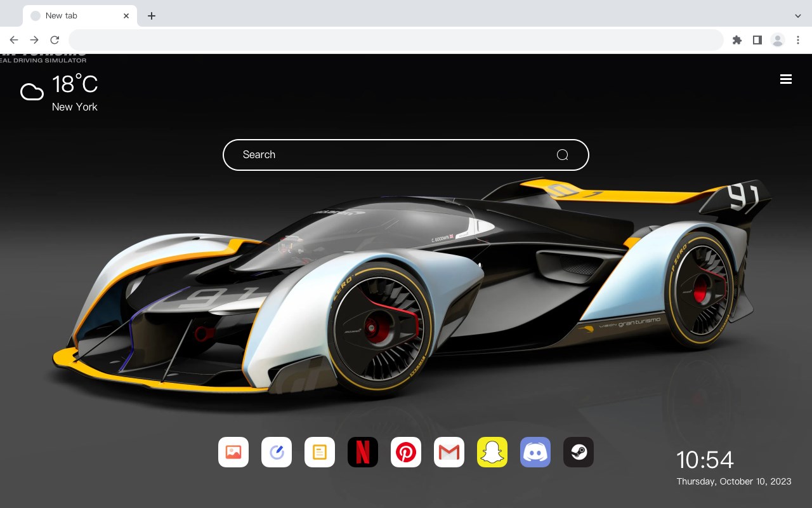Open the hamburger menu on the page
The image size is (812, 508).
coord(786,79)
